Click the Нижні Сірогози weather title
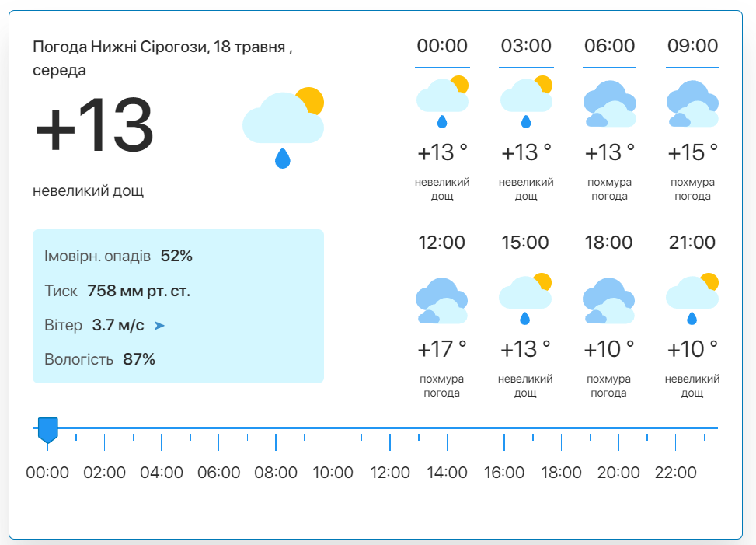The width and height of the screenshot is (756, 545). 162,58
